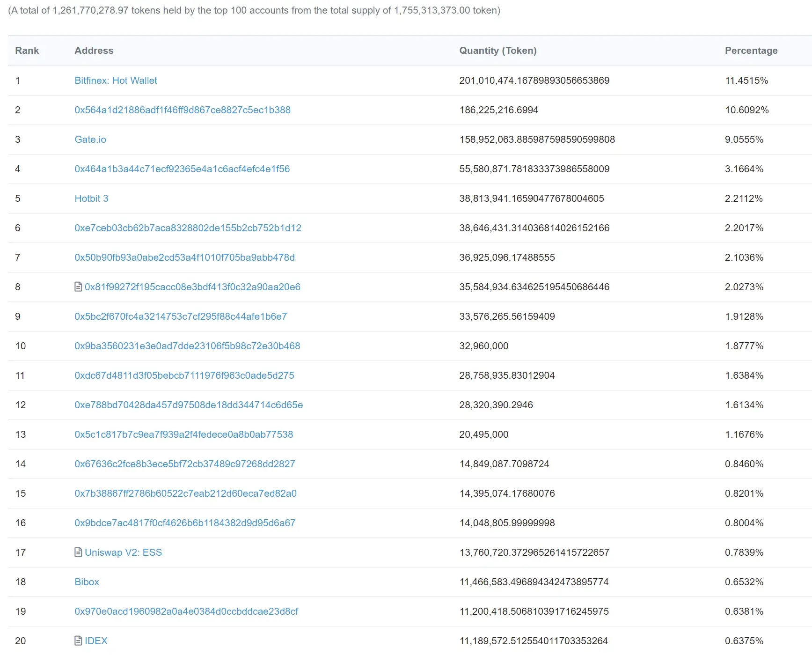812x655 pixels.
Task: Open address 0x7b38867ff2786b60522c7eab212d60eca7ed82a0
Action: (x=185, y=493)
